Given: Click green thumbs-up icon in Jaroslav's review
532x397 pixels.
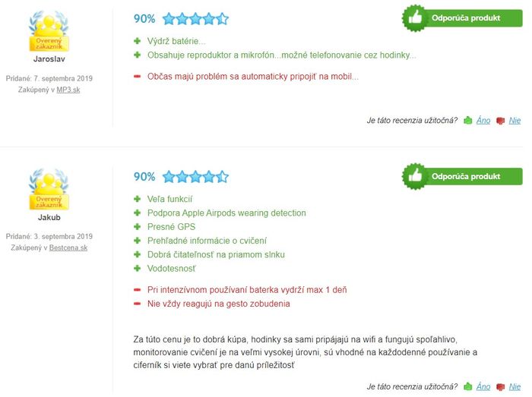Looking at the screenshot, I should tap(468, 120).
